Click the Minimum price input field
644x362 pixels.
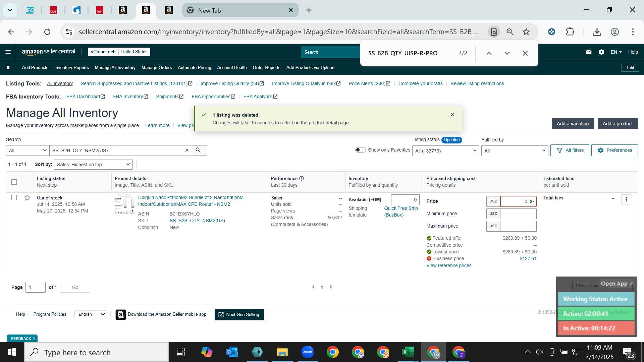tap(518, 214)
